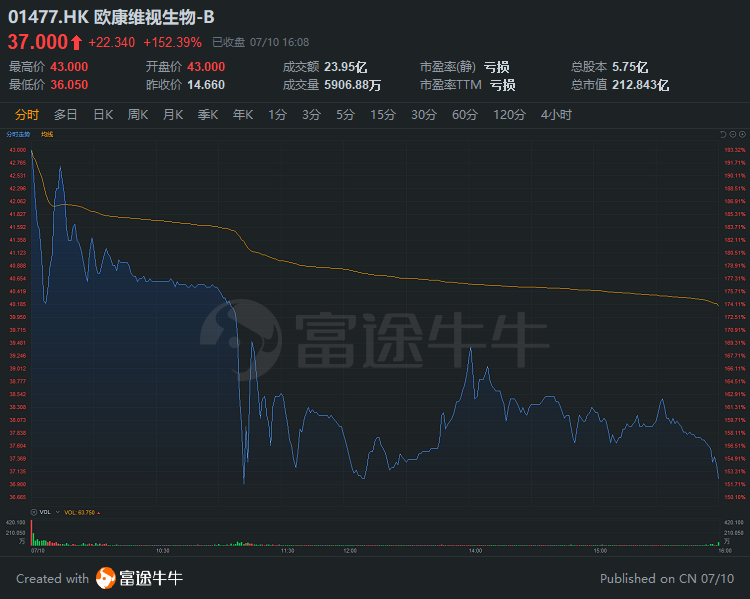The width and height of the screenshot is (750, 599).
Task: Click the 14:00 time axis label
Action: click(475, 551)
